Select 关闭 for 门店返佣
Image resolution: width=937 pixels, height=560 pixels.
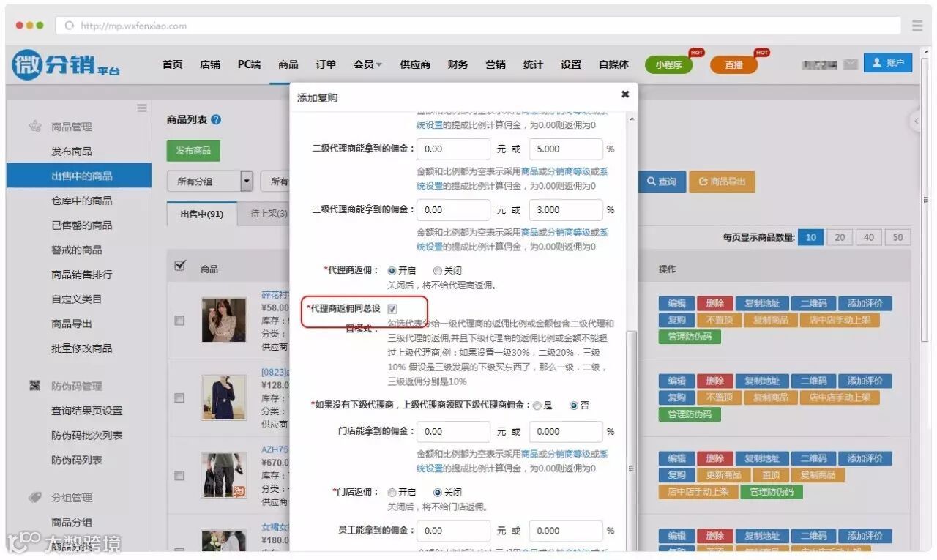click(438, 493)
